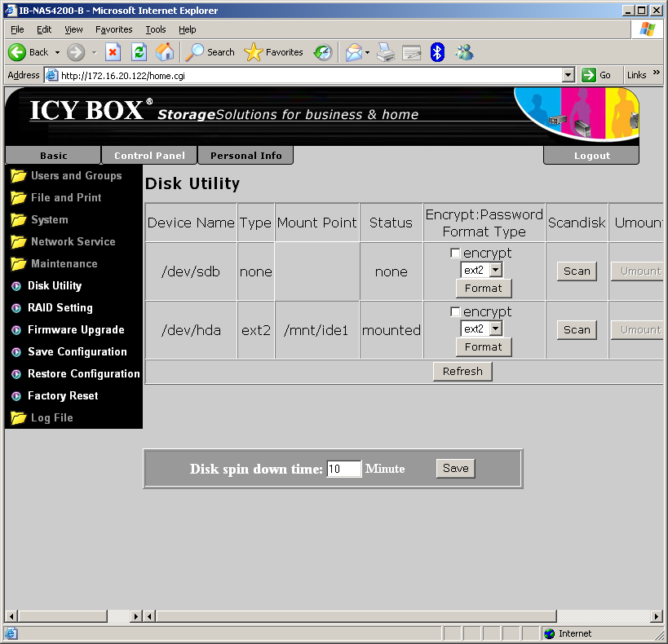
Task: Open the Help menu
Action: point(187,29)
